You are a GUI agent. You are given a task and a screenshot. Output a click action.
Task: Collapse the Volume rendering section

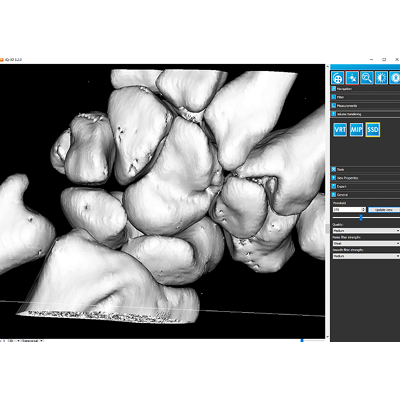pos(365,114)
